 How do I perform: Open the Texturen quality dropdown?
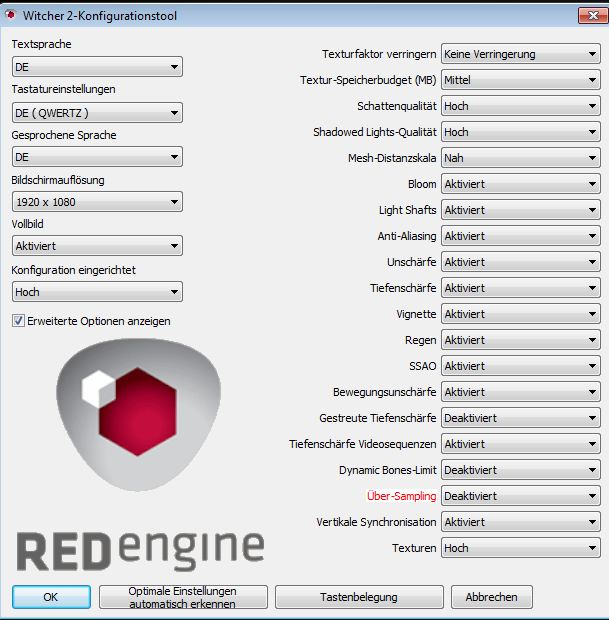[x=521, y=548]
